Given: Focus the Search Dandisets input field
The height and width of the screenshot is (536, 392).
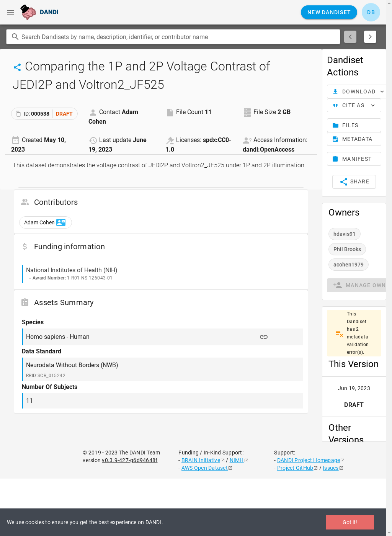Looking at the screenshot, I should [173, 37].
